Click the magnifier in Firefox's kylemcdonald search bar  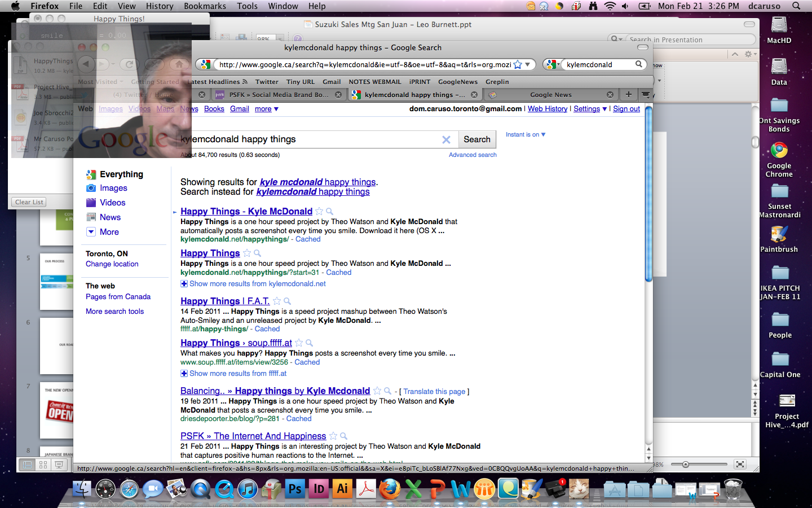coord(639,64)
